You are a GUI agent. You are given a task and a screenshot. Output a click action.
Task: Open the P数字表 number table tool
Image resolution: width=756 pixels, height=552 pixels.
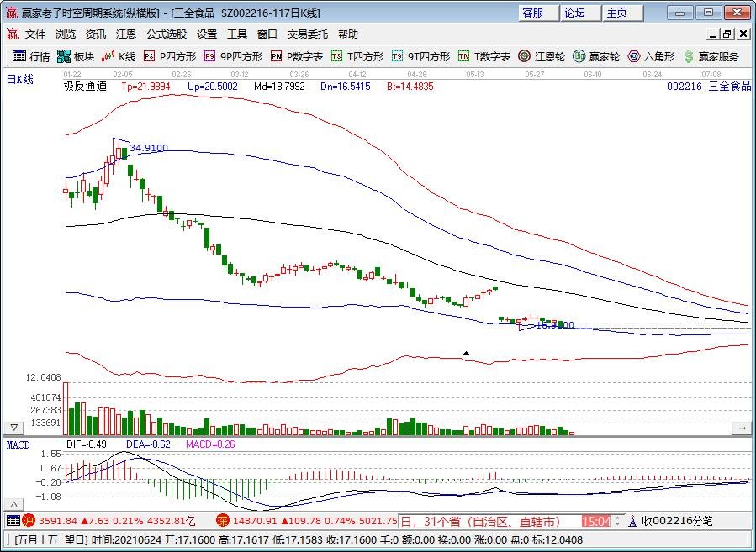click(297, 57)
